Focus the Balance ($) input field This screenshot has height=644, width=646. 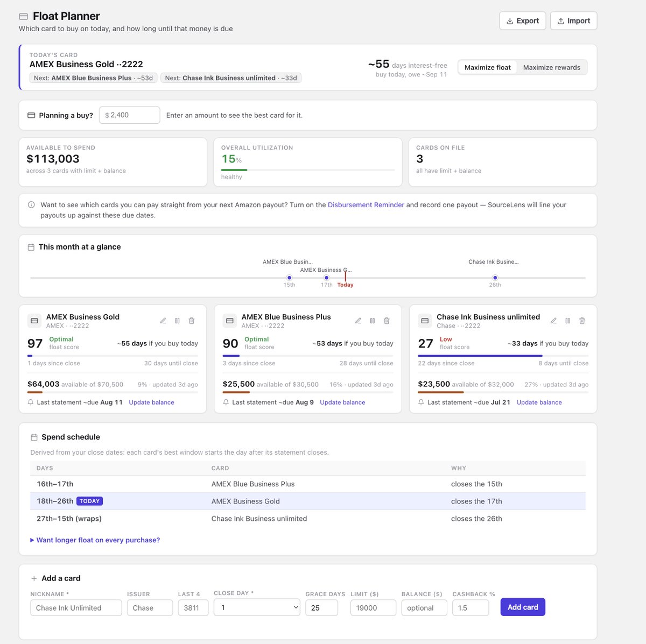click(x=424, y=607)
